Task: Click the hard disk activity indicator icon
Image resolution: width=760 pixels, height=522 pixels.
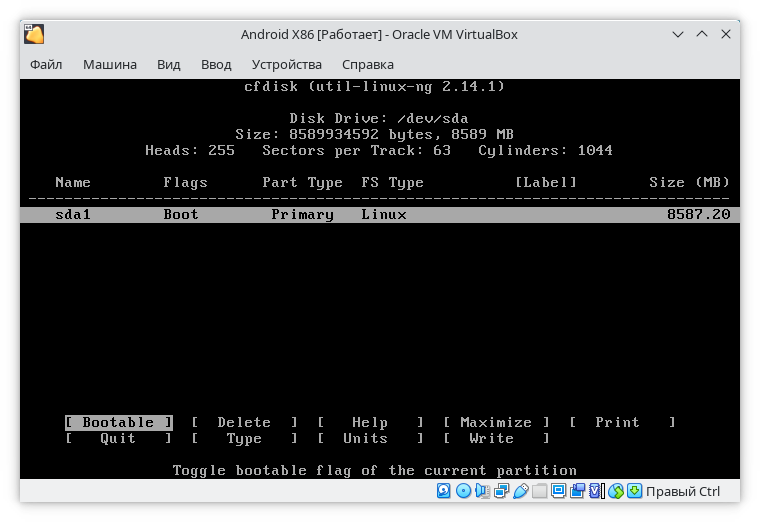Action: coord(444,491)
